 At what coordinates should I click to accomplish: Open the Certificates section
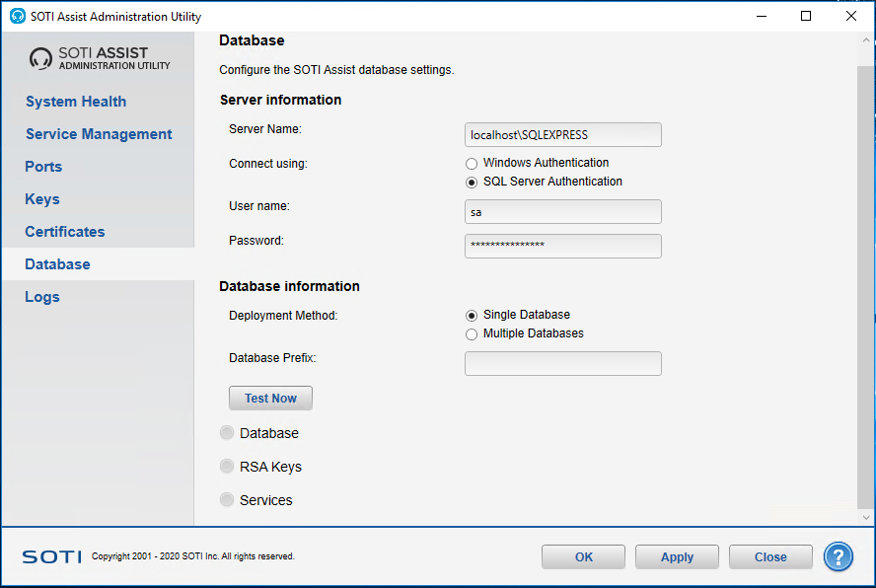[x=65, y=232]
